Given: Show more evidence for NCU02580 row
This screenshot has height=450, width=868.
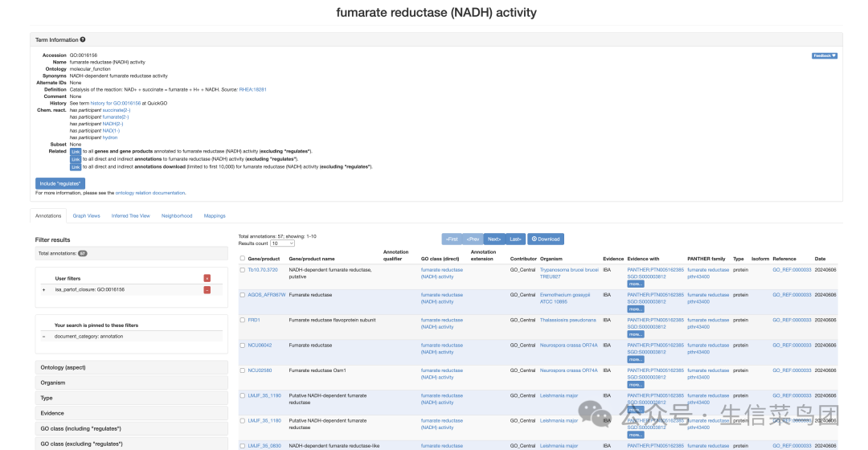Looking at the screenshot, I should 636,385.
